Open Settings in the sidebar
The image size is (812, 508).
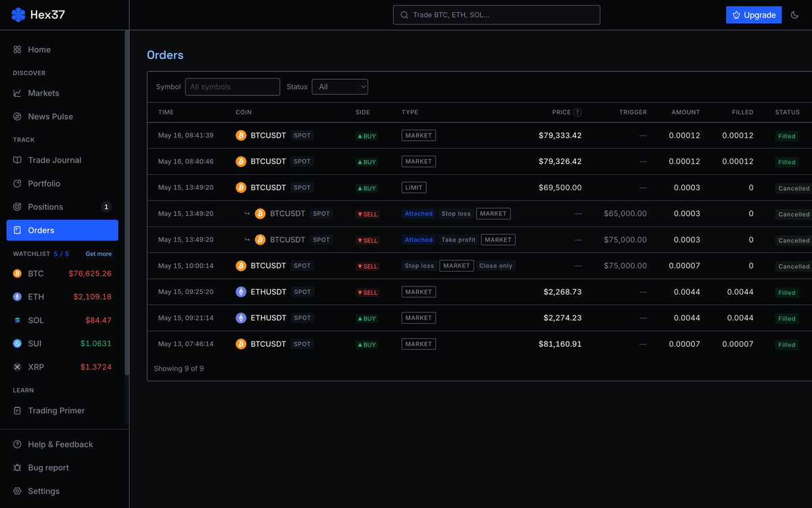[62, 491]
